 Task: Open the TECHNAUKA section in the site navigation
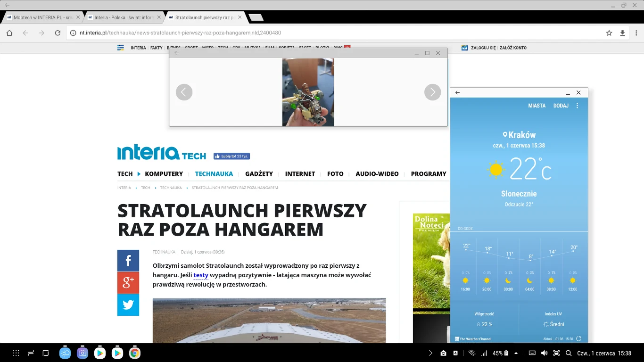(214, 173)
